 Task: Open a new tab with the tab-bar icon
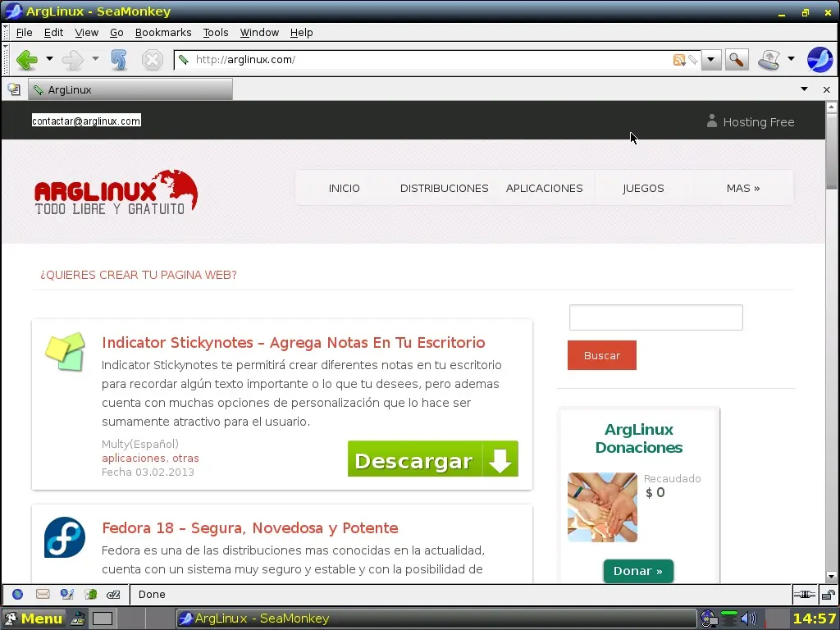coord(14,89)
